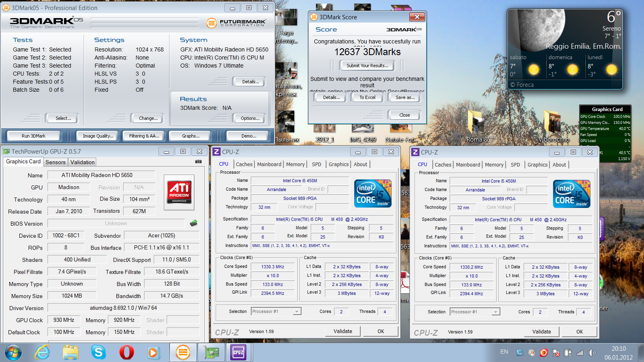
Task: Click Intel Core i5 logo in right CPU-Z window
Action: click(x=572, y=194)
